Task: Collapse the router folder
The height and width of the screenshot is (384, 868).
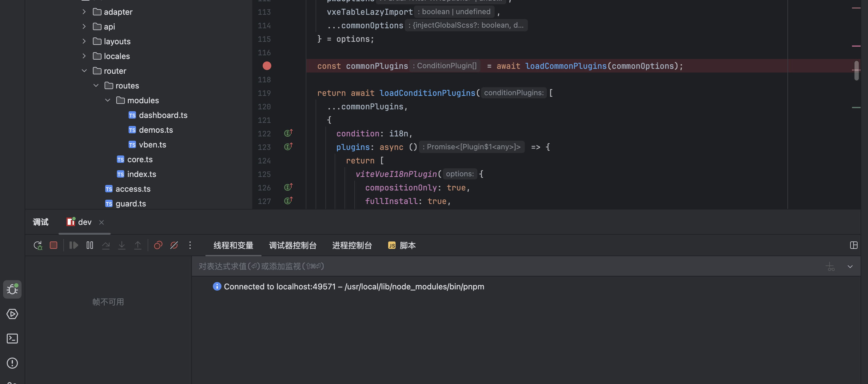Action: 84,71
